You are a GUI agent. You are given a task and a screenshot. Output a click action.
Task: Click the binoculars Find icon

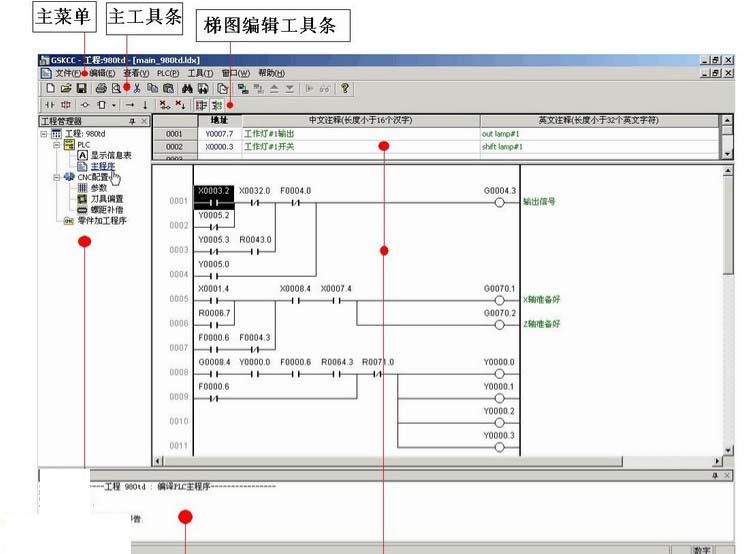[x=187, y=88]
